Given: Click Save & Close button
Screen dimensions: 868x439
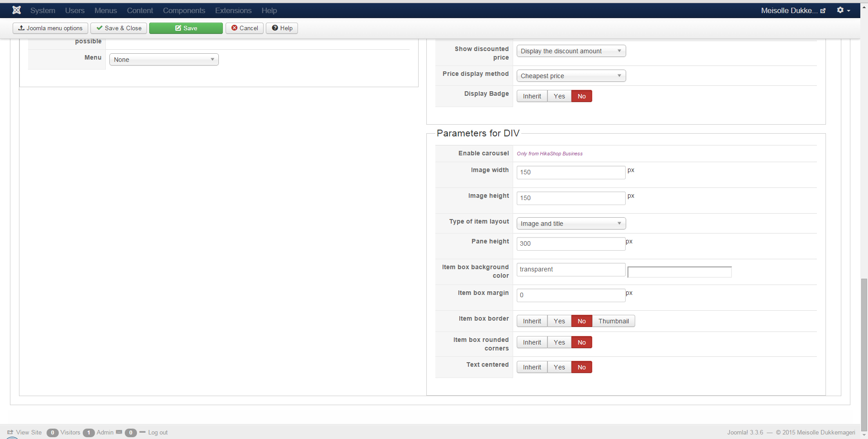Looking at the screenshot, I should pyautogui.click(x=118, y=28).
